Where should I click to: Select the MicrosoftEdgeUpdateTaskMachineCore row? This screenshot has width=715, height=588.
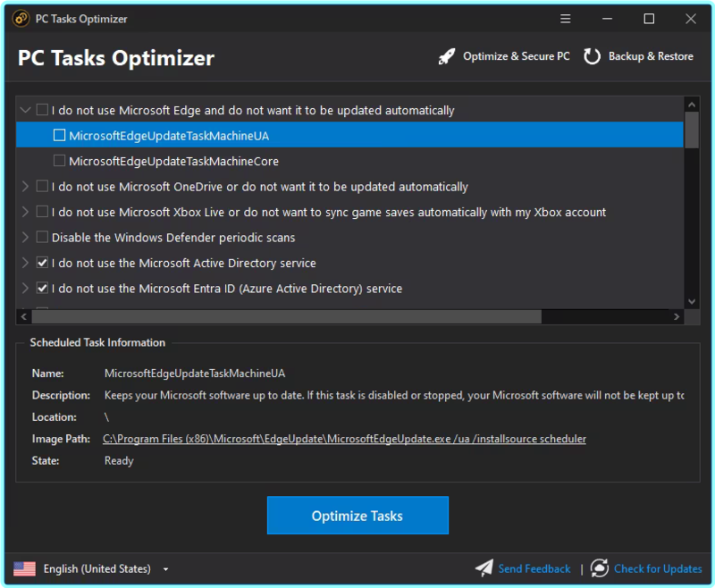pos(349,161)
